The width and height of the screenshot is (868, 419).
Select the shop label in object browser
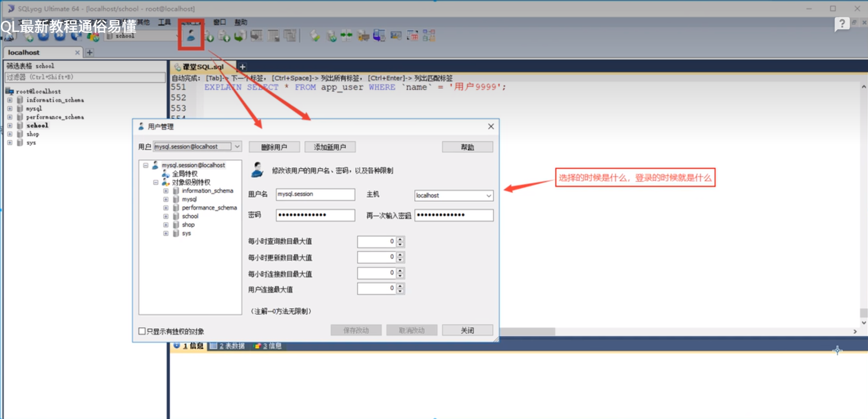[33, 134]
